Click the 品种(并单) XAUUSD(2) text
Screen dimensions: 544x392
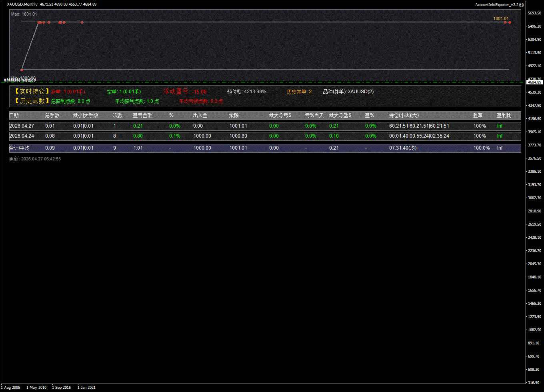tap(348, 92)
